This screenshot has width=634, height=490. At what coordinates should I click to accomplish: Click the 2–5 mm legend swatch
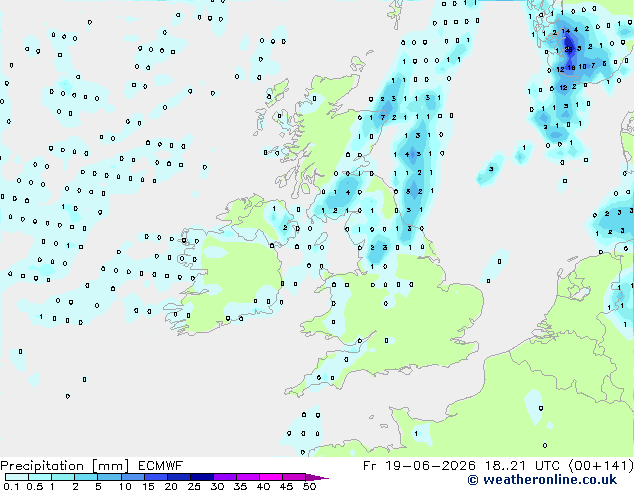pos(86,477)
